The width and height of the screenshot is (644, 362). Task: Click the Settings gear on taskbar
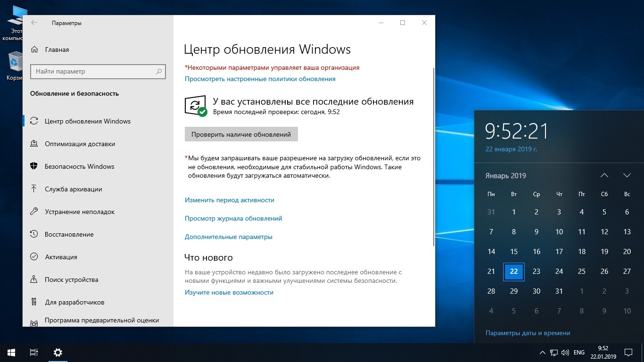pyautogui.click(x=58, y=352)
